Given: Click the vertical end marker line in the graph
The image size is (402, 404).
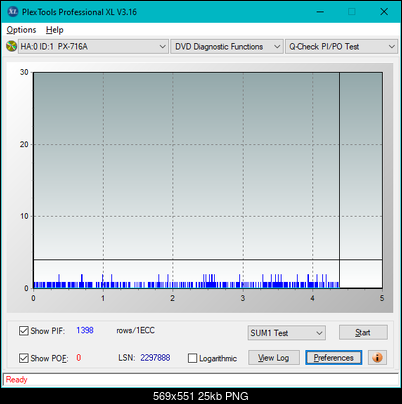Looking at the screenshot, I should pyautogui.click(x=339, y=180).
